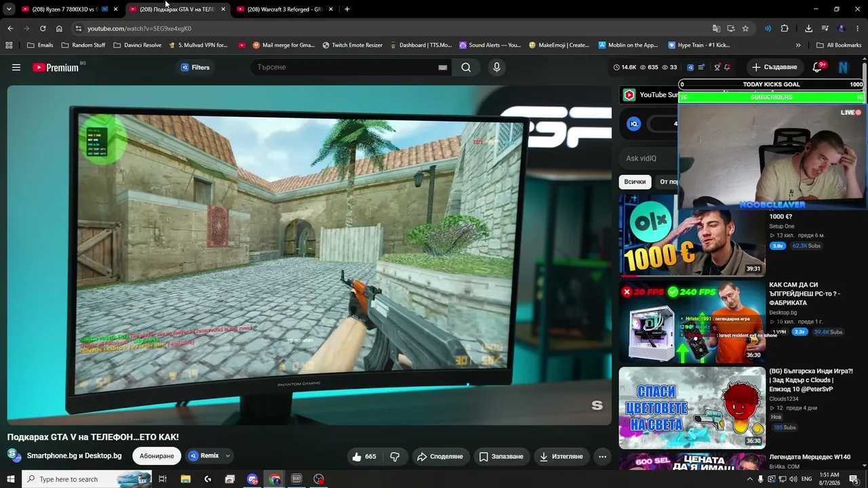The height and width of the screenshot is (488, 868).
Task: Click the Създаване create button
Action: coord(774,67)
